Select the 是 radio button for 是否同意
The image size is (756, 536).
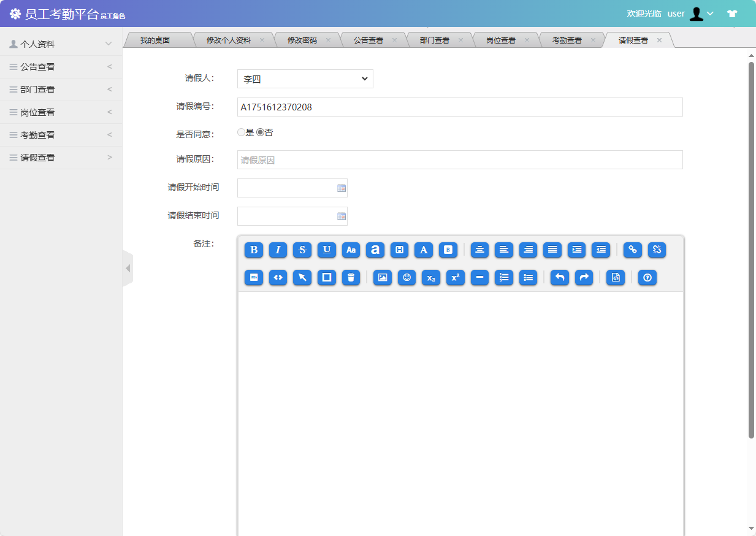coord(241,132)
